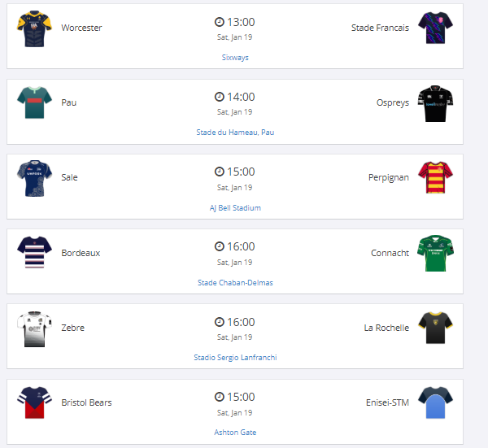Image resolution: width=488 pixels, height=448 pixels.
Task: Click the Stadio Sergio Lanfranchi link
Action: tap(235, 358)
